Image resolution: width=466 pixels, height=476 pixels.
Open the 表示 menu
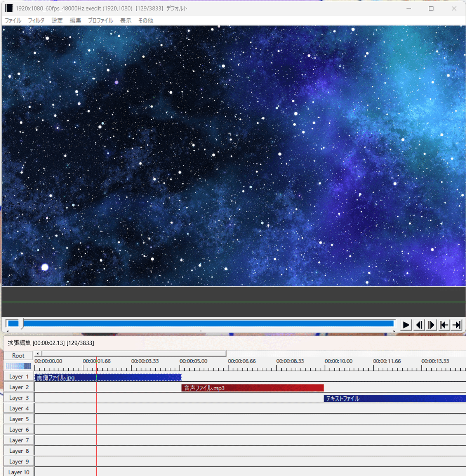pyautogui.click(x=125, y=21)
